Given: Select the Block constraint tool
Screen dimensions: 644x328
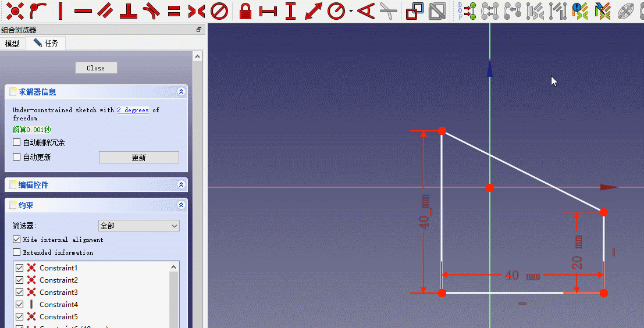Looking at the screenshot, I should click(x=219, y=11).
